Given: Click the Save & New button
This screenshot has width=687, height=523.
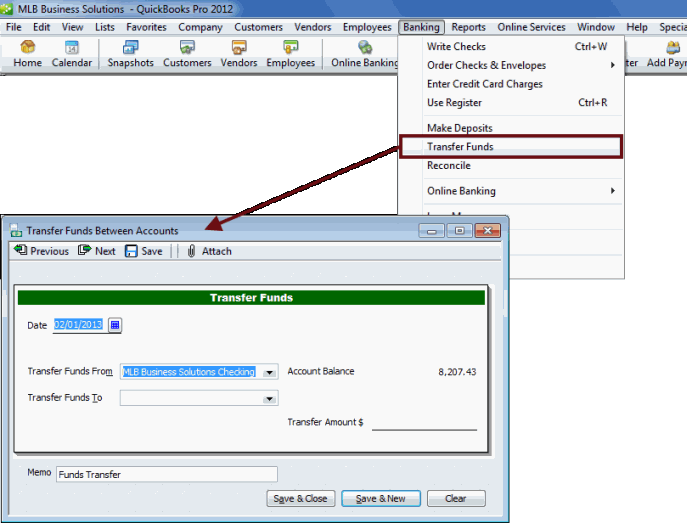Looking at the screenshot, I should [381, 498].
